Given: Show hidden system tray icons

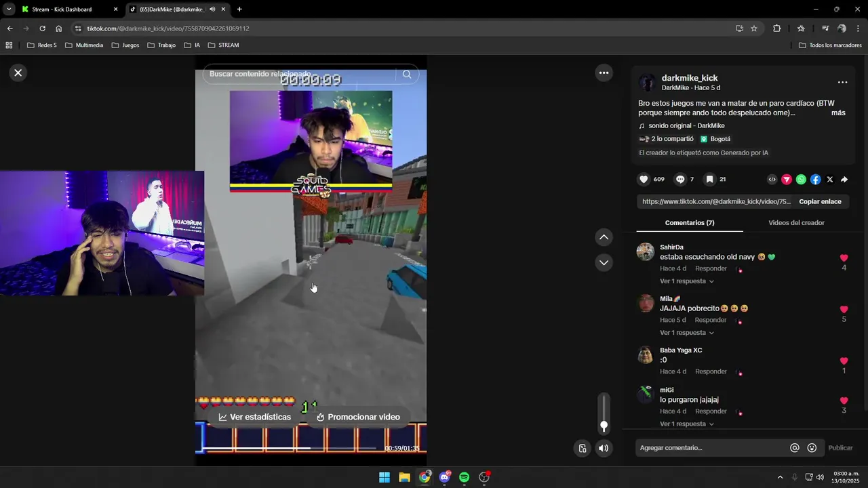Looking at the screenshot, I should click(x=780, y=477).
